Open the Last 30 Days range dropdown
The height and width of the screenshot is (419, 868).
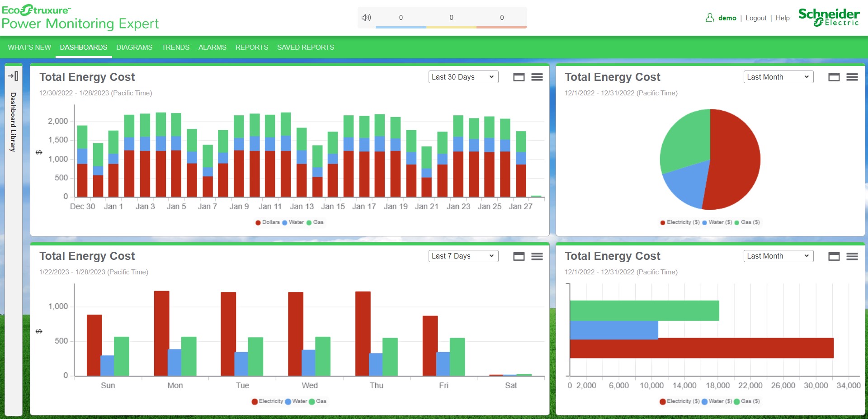point(463,77)
